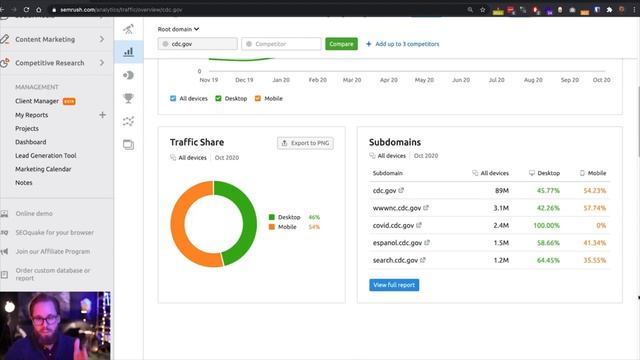
Task: Open the telescope overview icon in sidebar
Action: [129, 29]
